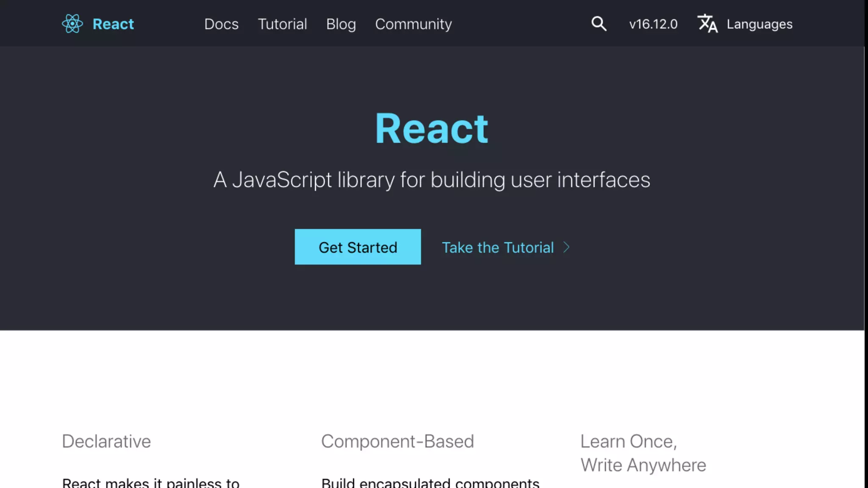Click the Declarative section heading
Image resolution: width=868 pixels, height=488 pixels.
(x=106, y=441)
